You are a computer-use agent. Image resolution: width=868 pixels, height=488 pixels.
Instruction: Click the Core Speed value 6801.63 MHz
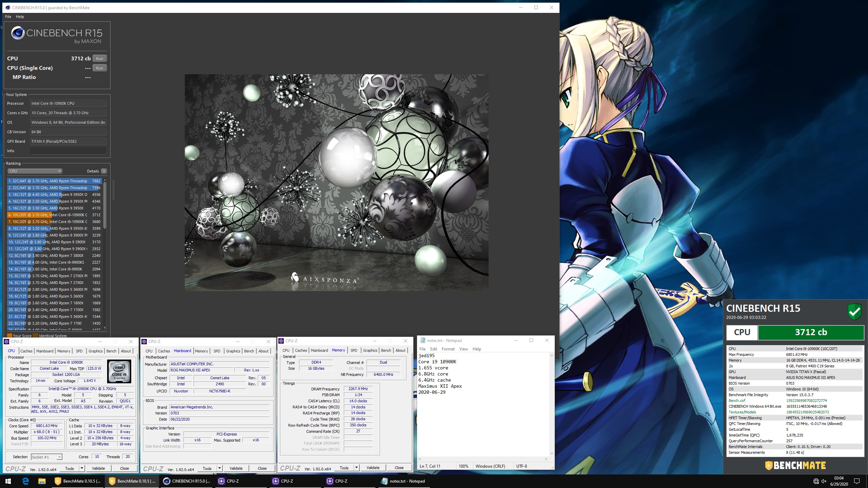[x=47, y=426]
